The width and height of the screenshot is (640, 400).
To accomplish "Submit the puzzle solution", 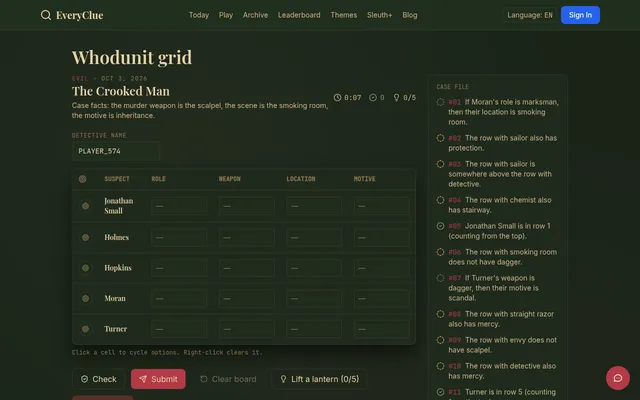I will click(158, 379).
